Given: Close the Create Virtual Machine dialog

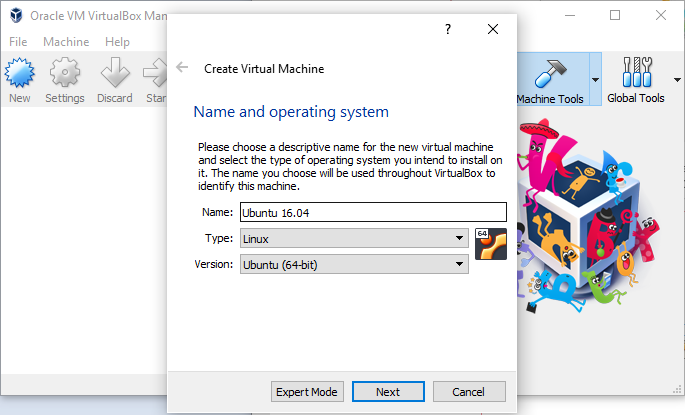Looking at the screenshot, I should (493, 29).
